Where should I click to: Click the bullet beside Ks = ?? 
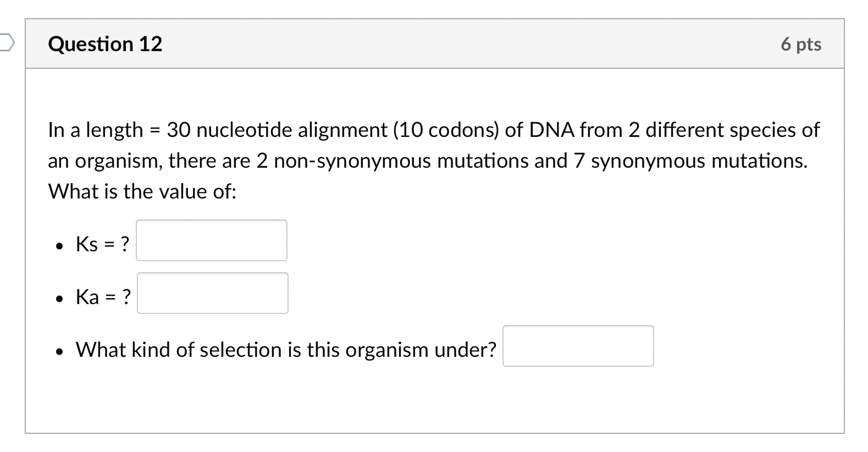coord(60,245)
